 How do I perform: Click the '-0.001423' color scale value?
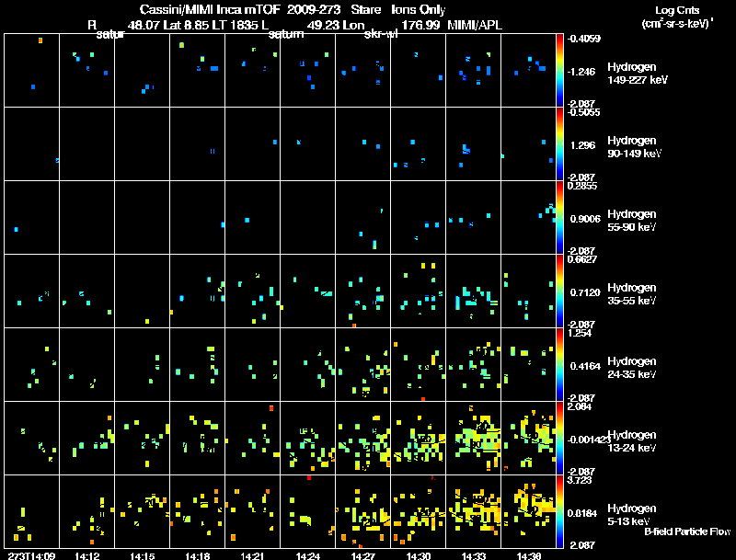pos(588,440)
